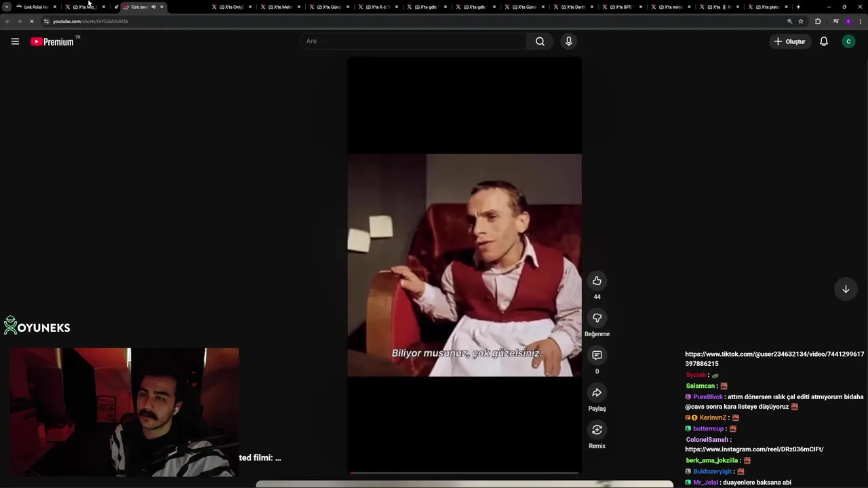This screenshot has width=868, height=488.
Task: Click the Short's progress bar
Action: [x=465, y=472]
